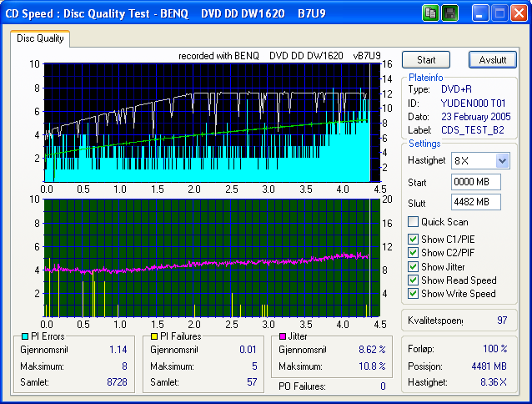Viewport: 532px width, 404px height.
Task: Click the position value 4481 MB
Action: pos(489,366)
